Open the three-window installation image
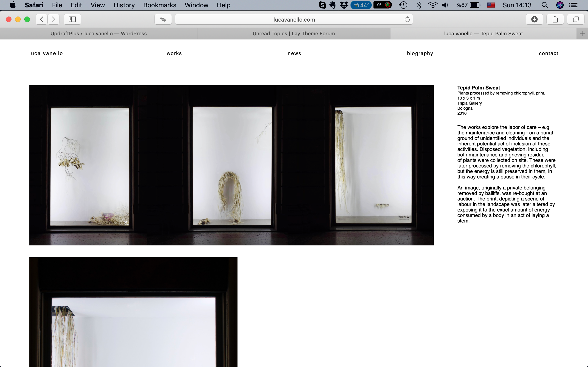Viewport: 588px width, 367px height. click(x=231, y=165)
